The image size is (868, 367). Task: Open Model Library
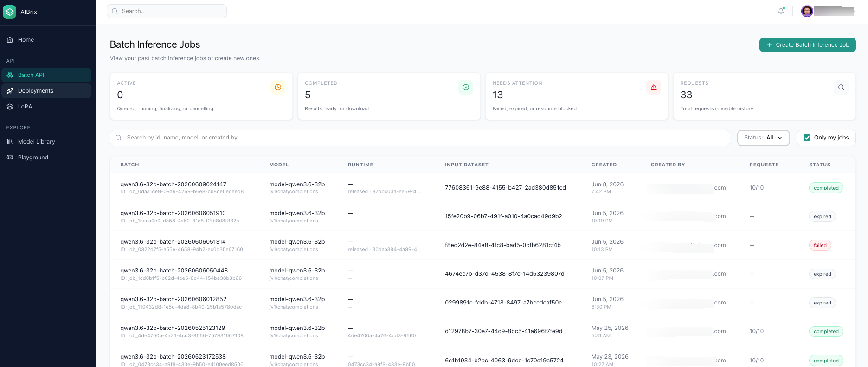click(46, 142)
